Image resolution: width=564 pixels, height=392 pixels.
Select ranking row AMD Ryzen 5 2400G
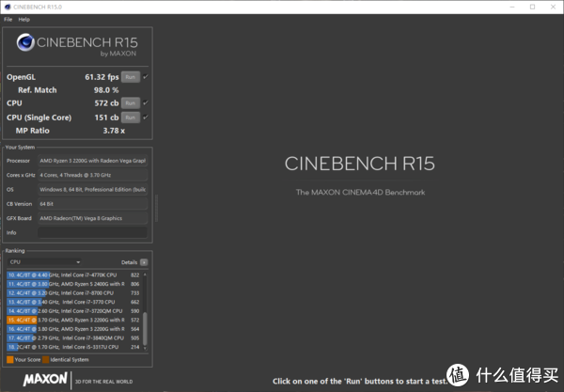pyautogui.click(x=74, y=284)
